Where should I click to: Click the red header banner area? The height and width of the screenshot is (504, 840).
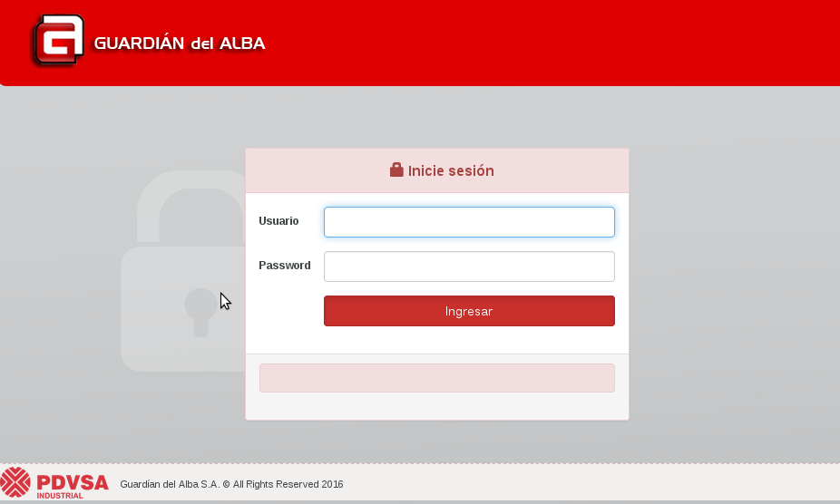coord(536,43)
